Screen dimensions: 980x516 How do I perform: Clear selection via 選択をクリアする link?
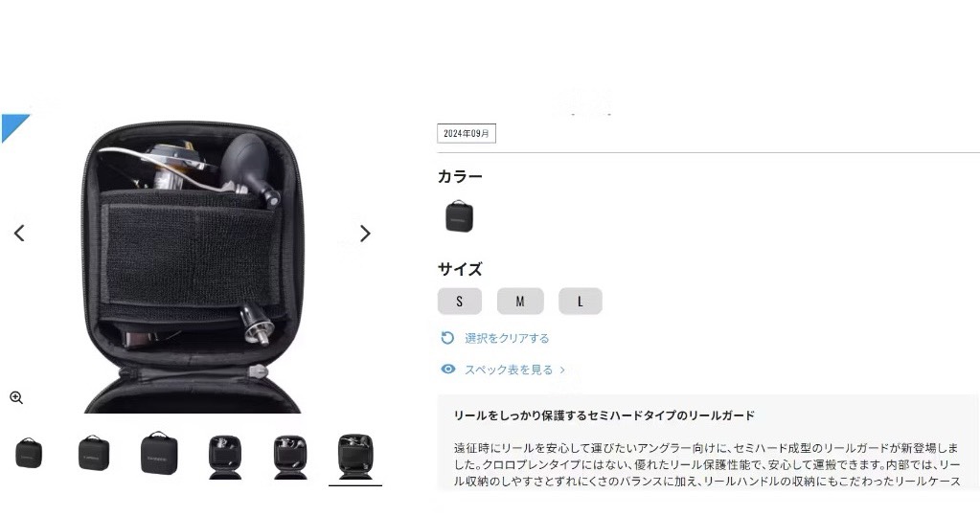507,338
